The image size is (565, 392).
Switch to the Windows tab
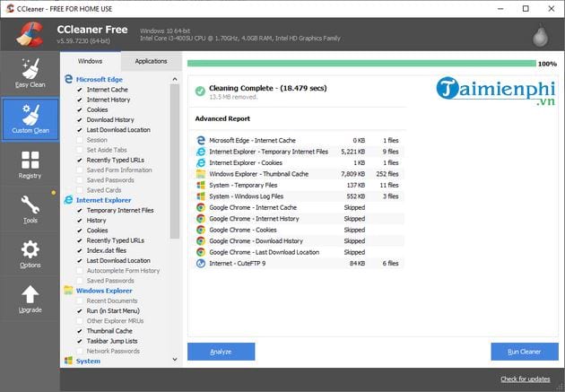point(90,61)
